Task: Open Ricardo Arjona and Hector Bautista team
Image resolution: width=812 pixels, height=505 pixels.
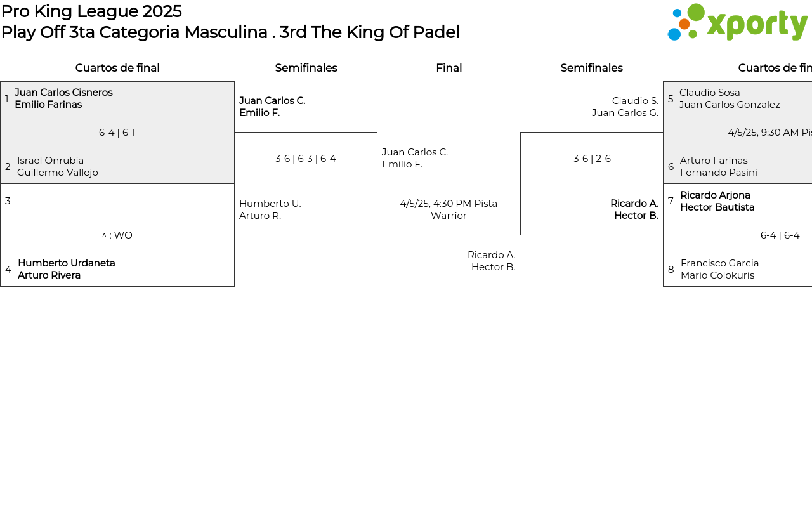Action: (x=717, y=201)
